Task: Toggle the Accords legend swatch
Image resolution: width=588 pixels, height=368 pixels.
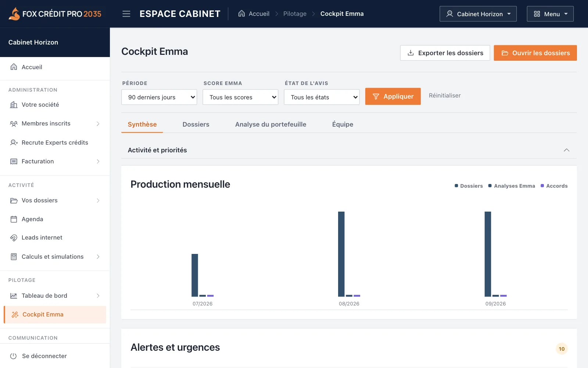Action: pyautogui.click(x=542, y=186)
